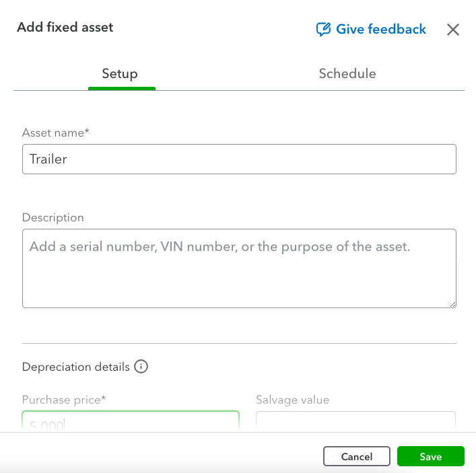This screenshot has width=476, height=473.
Task: Open the Give feedback link
Action: pos(380,30)
